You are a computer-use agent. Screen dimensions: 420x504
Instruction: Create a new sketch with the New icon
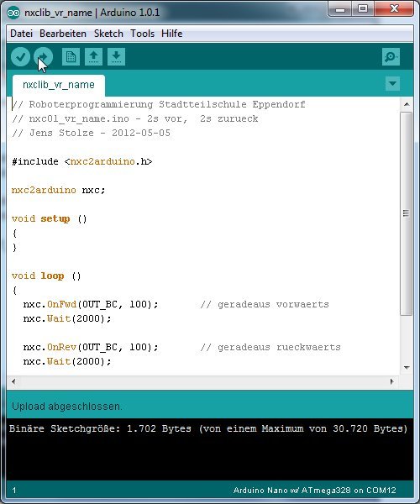coord(71,57)
